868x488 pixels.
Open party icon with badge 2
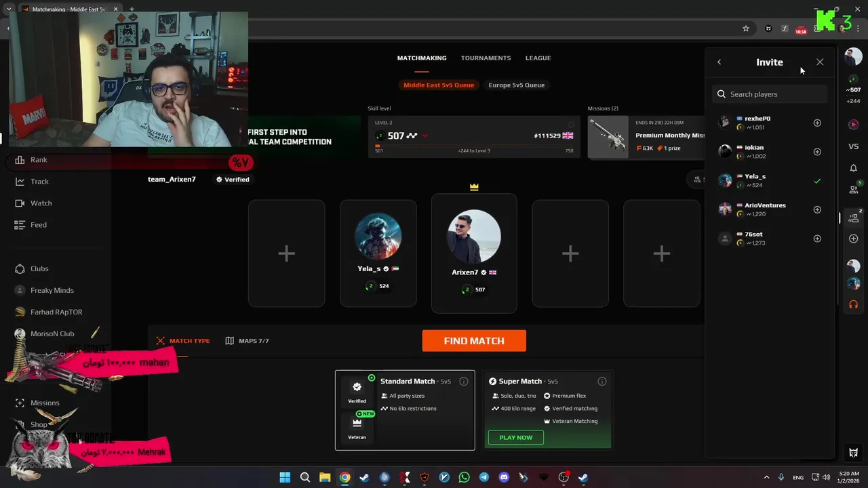click(x=854, y=218)
